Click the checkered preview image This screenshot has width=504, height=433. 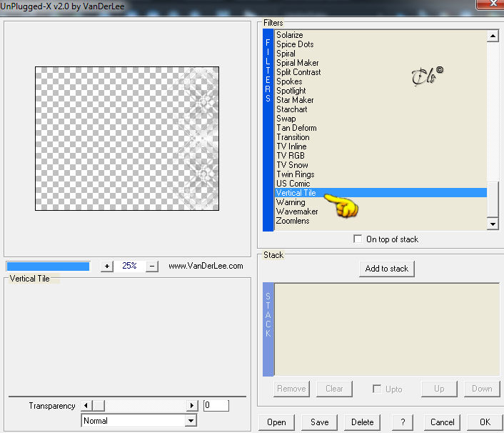(127, 139)
